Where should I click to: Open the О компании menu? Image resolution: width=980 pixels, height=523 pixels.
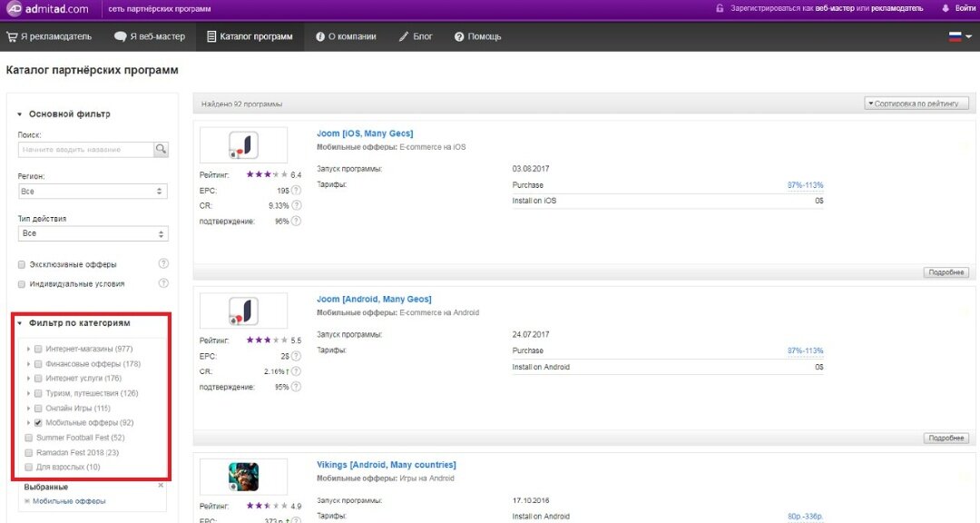coord(347,36)
